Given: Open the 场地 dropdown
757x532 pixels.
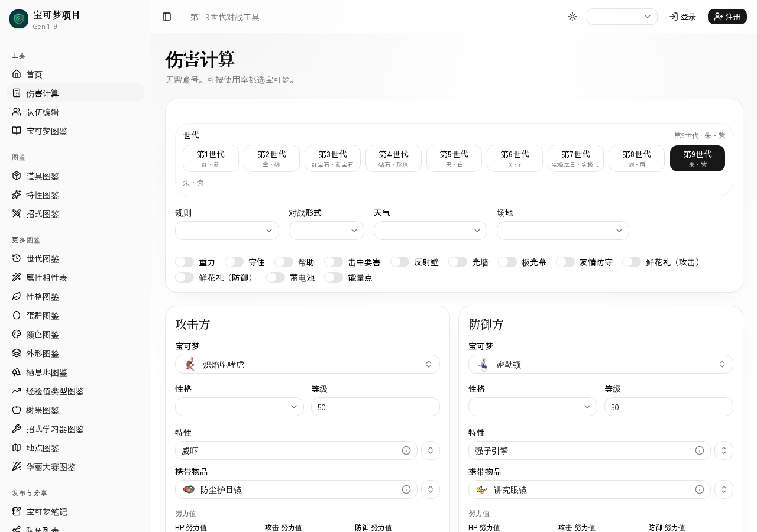Looking at the screenshot, I should [563, 231].
